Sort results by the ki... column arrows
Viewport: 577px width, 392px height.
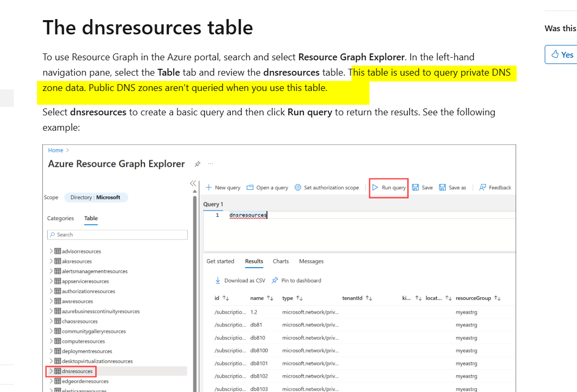418,298
